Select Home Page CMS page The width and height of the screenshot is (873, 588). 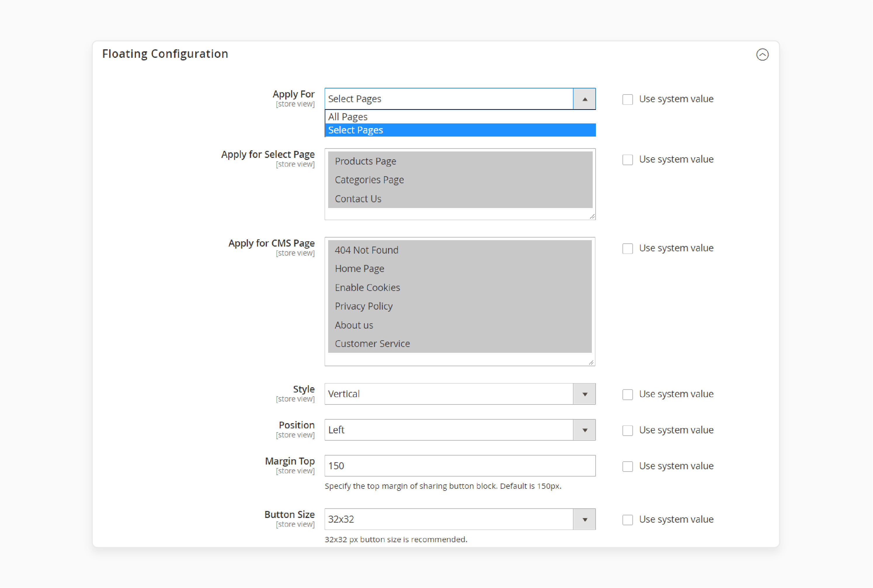tap(460, 269)
